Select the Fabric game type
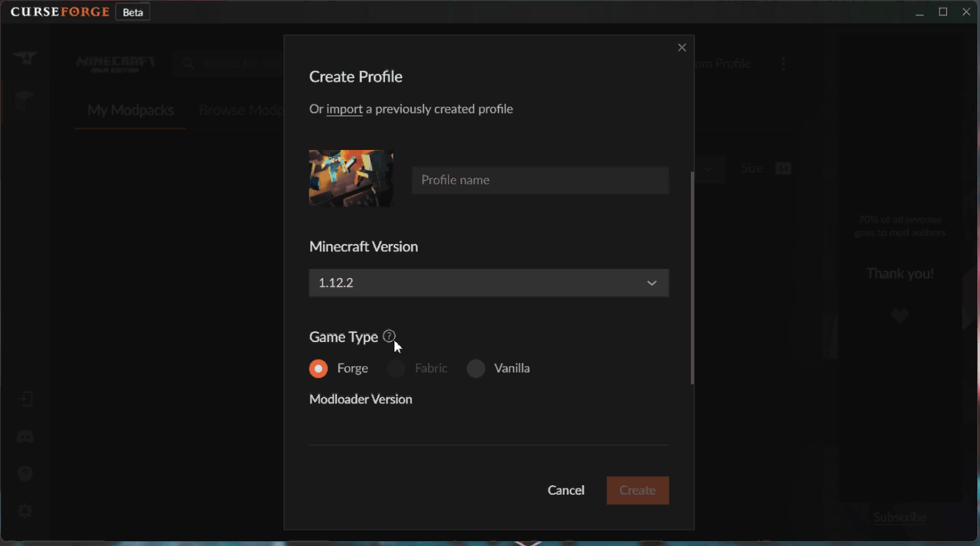980x546 pixels. [396, 368]
